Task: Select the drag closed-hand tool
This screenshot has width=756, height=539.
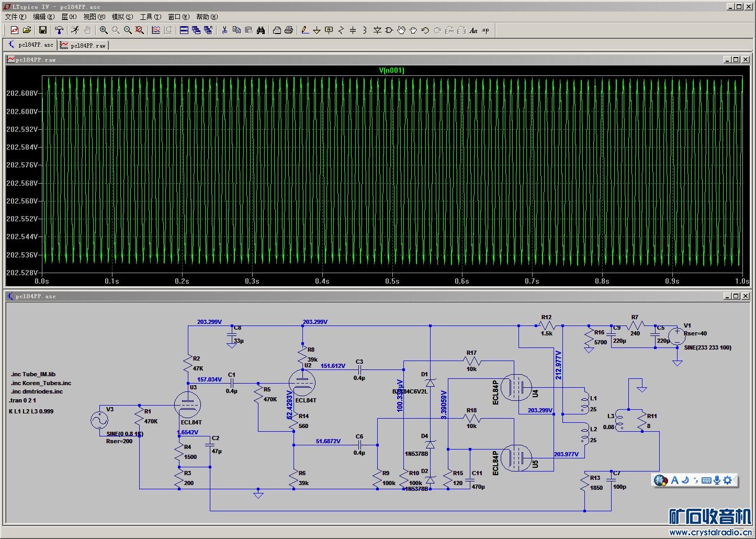Action: click(x=413, y=30)
